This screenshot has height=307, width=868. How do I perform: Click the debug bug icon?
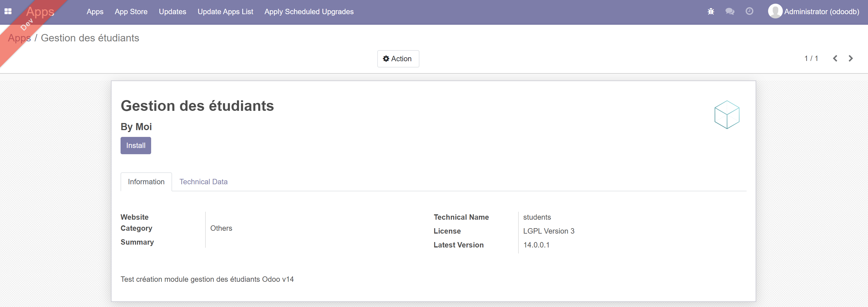click(x=711, y=11)
